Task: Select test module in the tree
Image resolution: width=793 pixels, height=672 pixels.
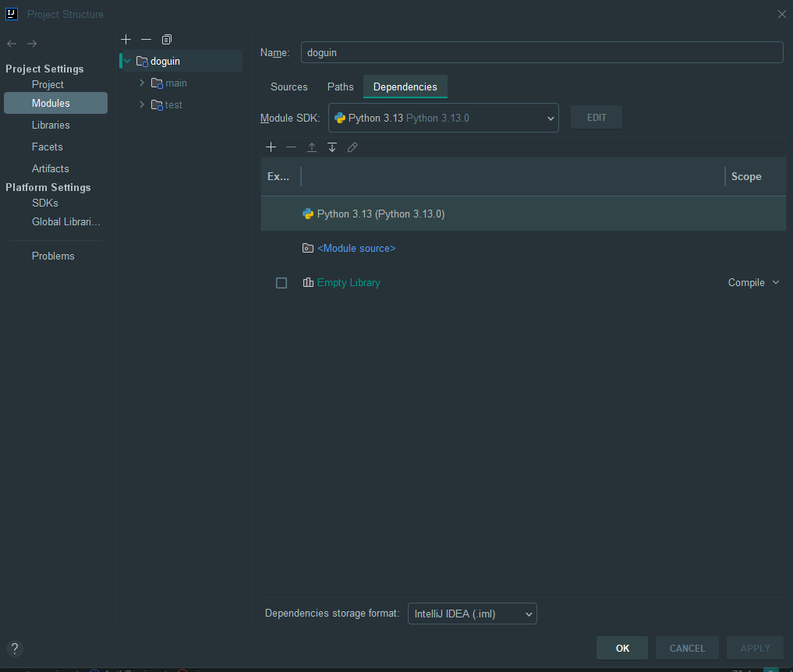Action: point(173,104)
